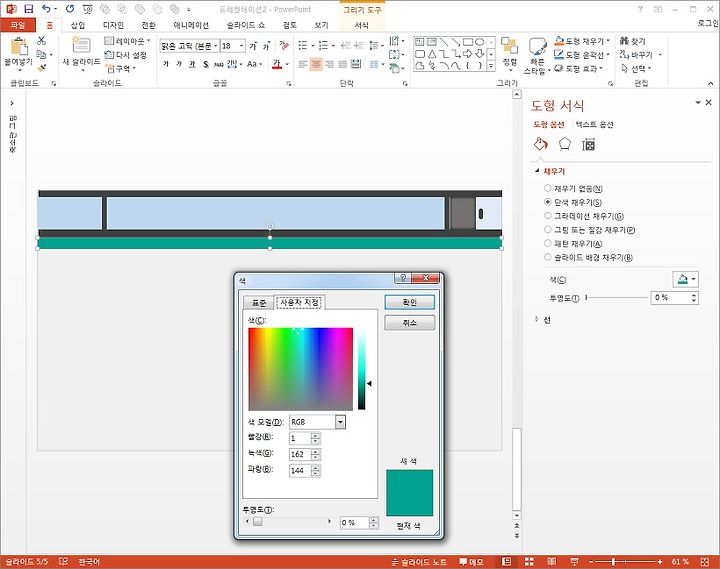720x569 pixels.
Task: Open the Insert ribbon tab
Action: point(78,25)
